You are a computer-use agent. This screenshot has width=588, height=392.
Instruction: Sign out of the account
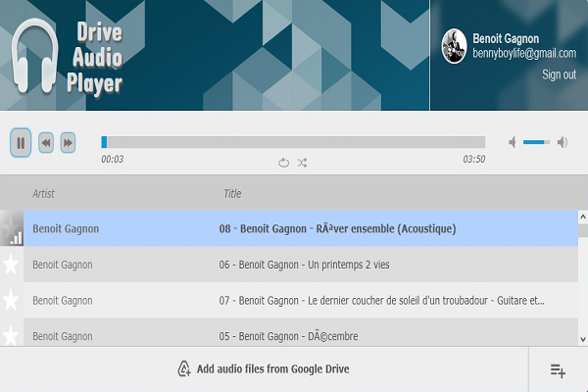coord(559,74)
